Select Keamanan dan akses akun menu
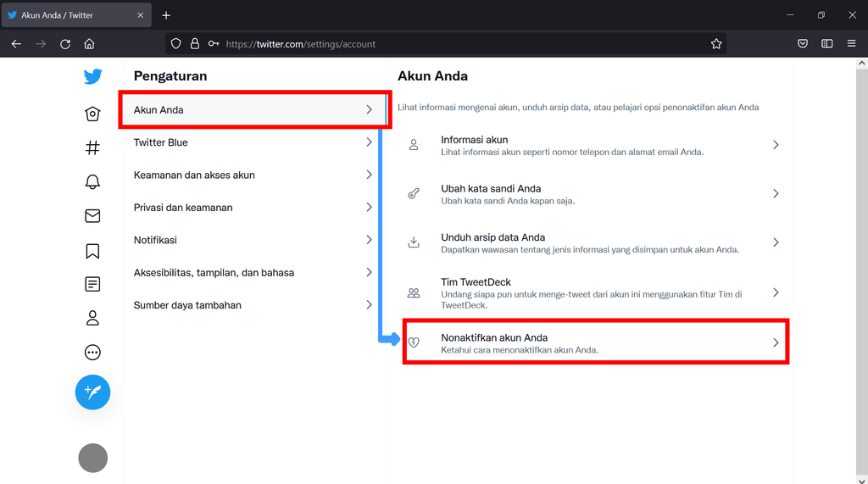868x484 pixels. (x=194, y=175)
